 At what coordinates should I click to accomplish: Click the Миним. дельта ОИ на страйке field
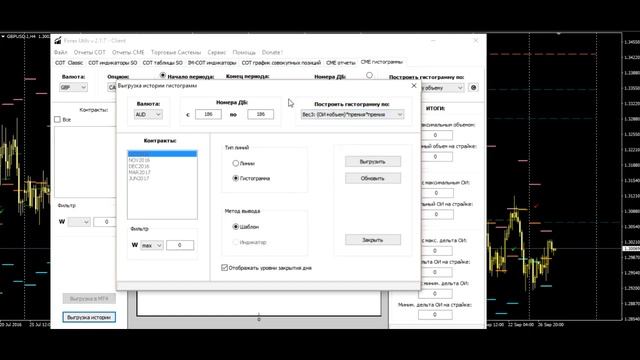click(x=435, y=315)
